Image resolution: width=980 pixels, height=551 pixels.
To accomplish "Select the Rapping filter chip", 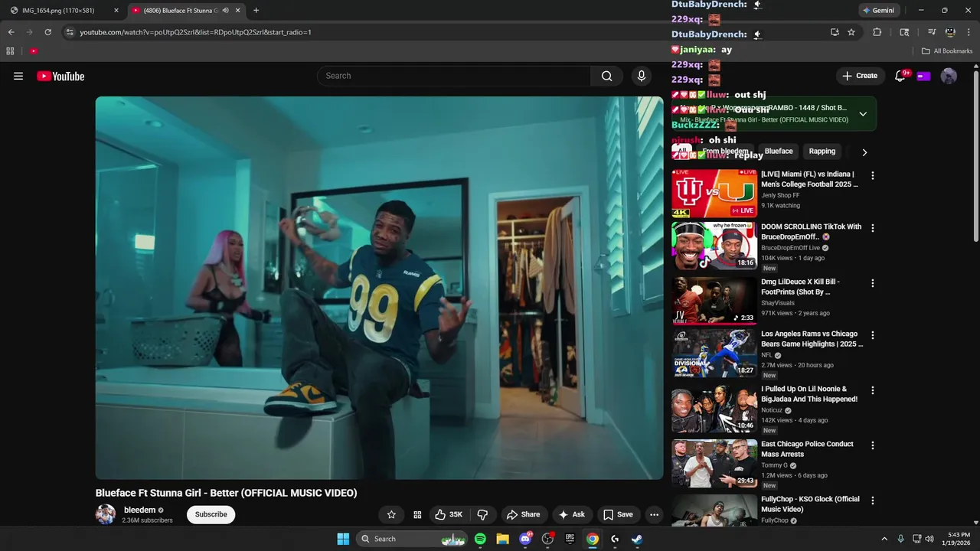I will tap(822, 151).
